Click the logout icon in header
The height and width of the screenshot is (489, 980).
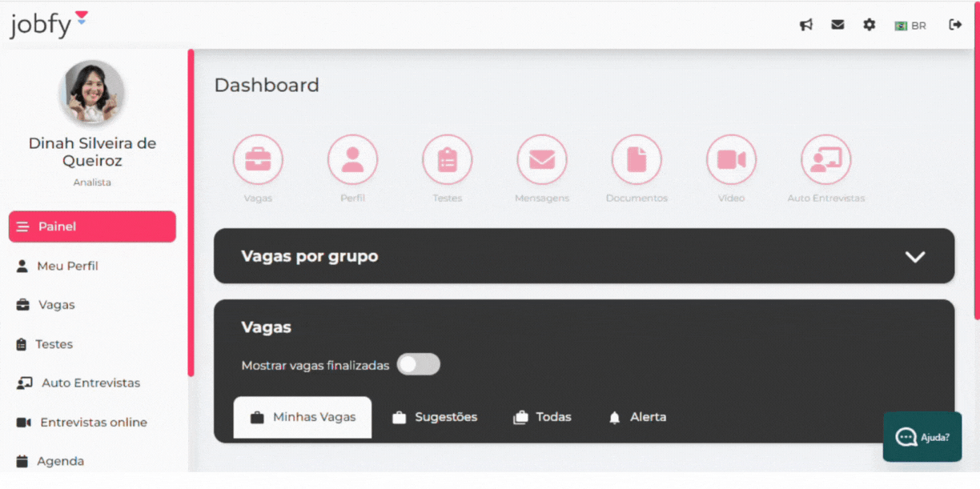point(955,25)
